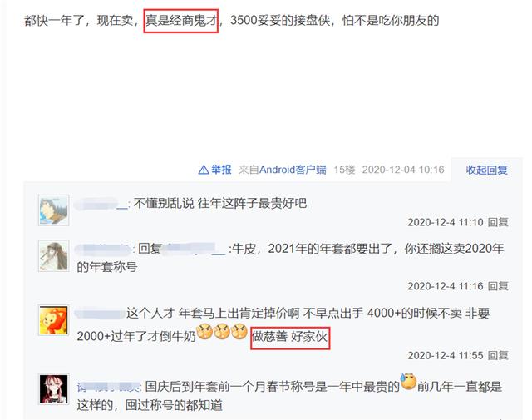Open first commenter's landscape avatar

(53, 210)
